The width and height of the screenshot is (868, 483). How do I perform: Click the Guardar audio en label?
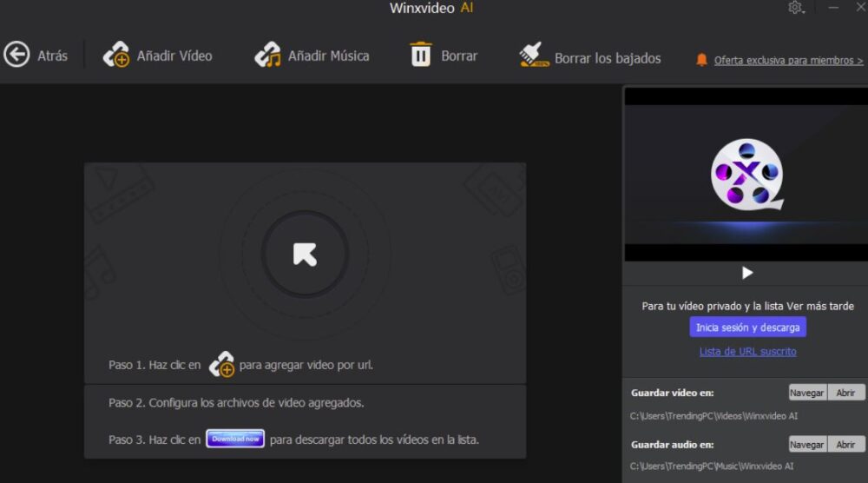pyautogui.click(x=672, y=444)
